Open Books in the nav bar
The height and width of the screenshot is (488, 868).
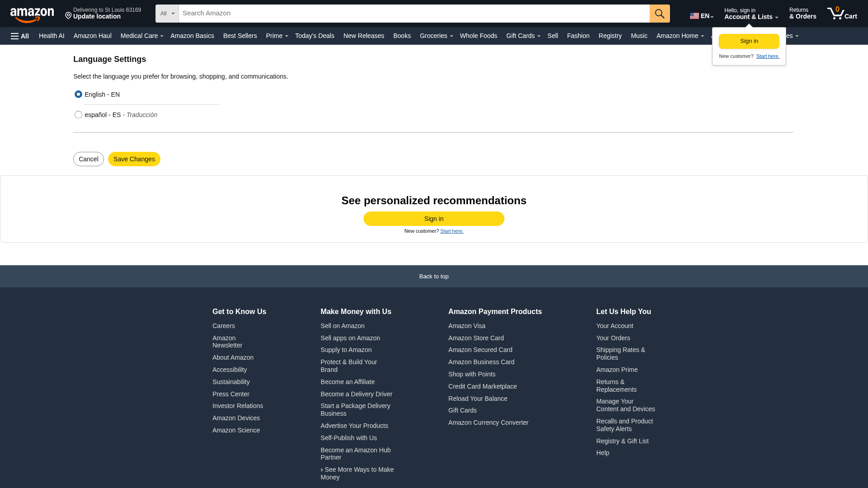point(402,36)
